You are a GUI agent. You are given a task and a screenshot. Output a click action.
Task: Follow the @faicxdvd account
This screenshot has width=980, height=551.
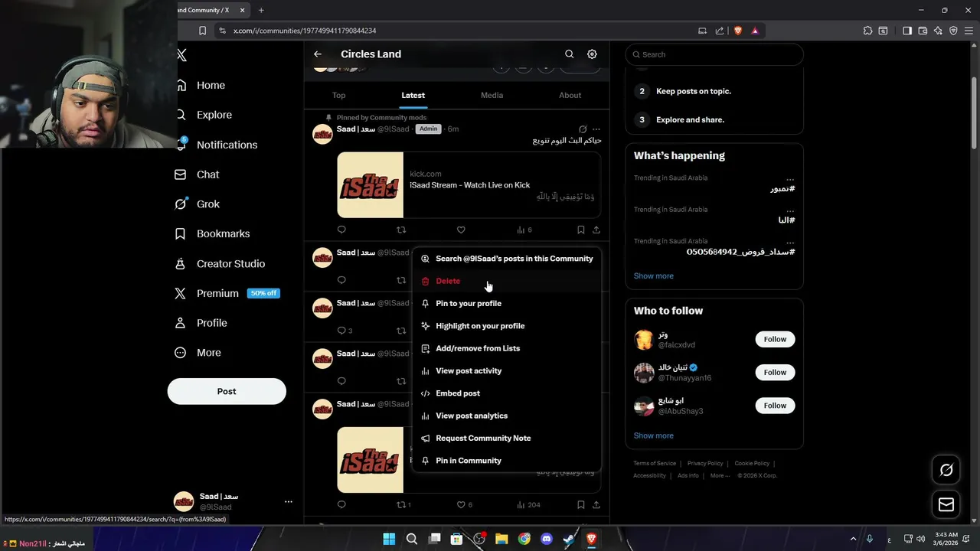coord(775,339)
